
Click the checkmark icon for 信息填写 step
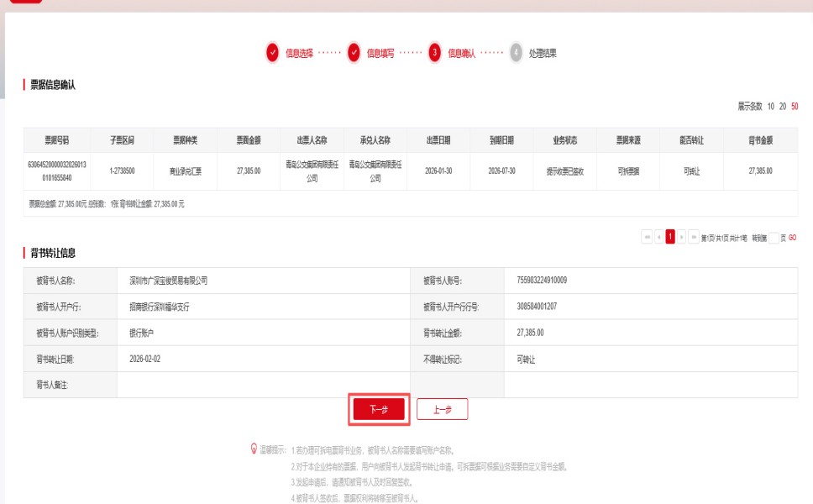[354, 53]
